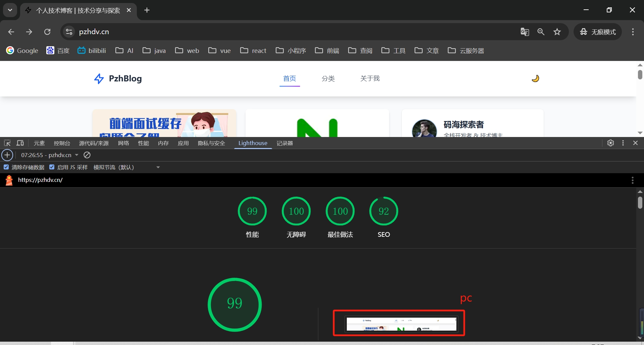Click the zoom magnifier icon in address bar
Image resolution: width=644 pixels, height=345 pixels.
pyautogui.click(x=541, y=32)
